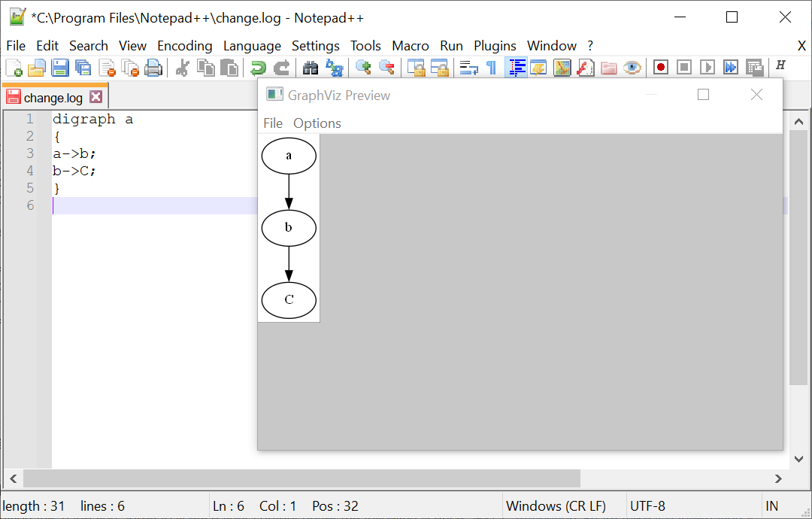Toggle the indent guide toolbar button

pos(517,68)
